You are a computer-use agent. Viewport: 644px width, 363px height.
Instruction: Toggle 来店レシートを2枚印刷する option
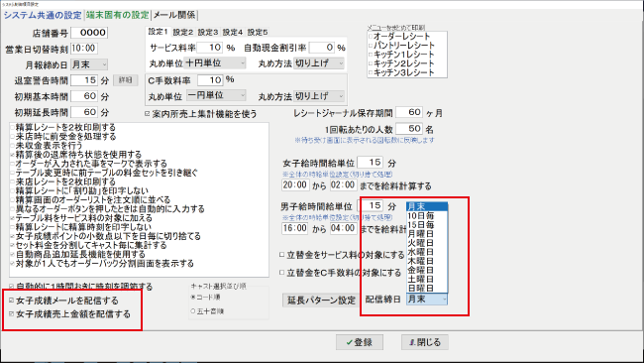point(13,181)
